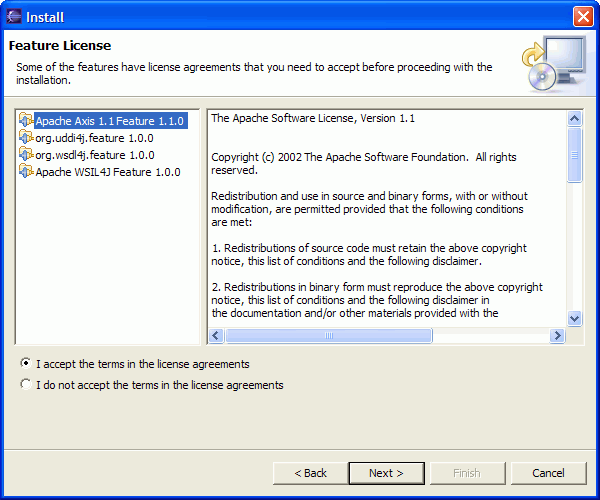
Task: Click the Apache WSIL4J Feature icon
Action: pos(26,171)
